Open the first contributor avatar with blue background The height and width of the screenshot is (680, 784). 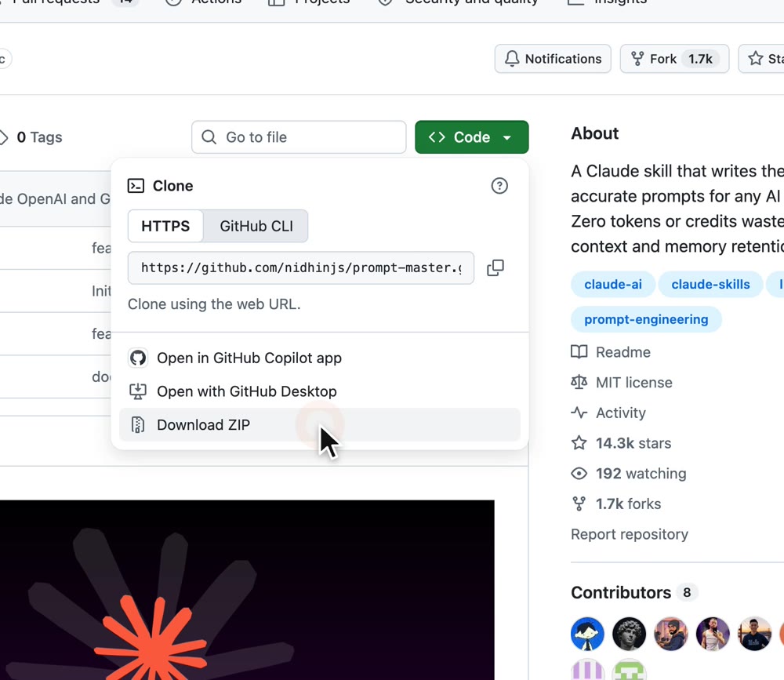587,634
